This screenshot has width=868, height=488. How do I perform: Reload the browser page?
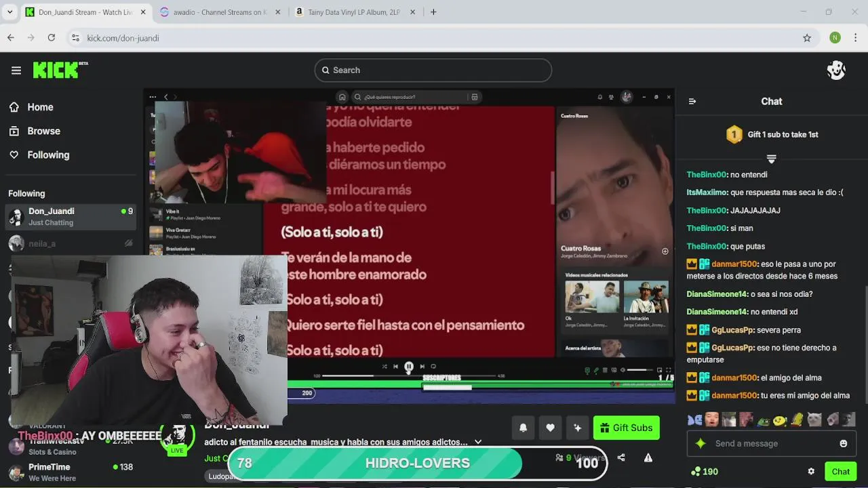pos(51,38)
